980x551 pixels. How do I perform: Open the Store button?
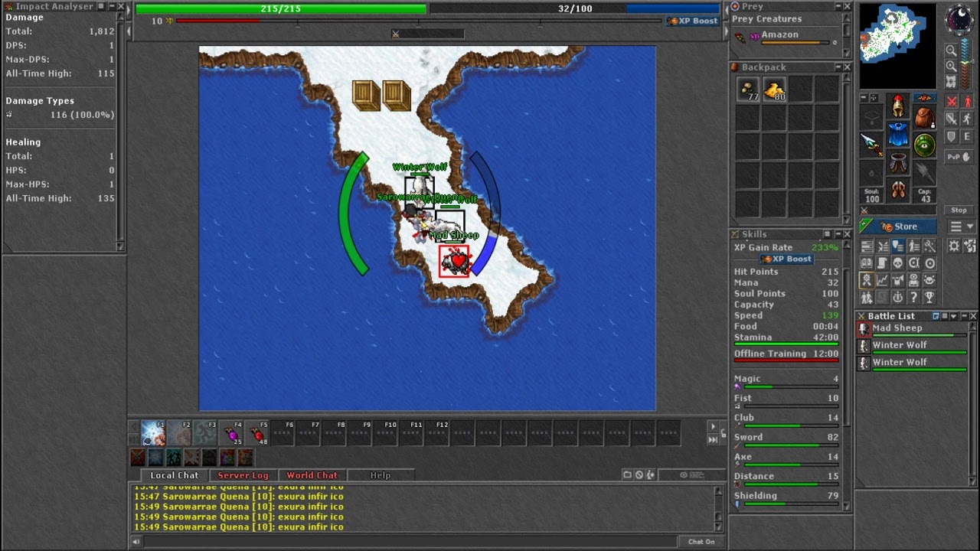[x=899, y=227]
